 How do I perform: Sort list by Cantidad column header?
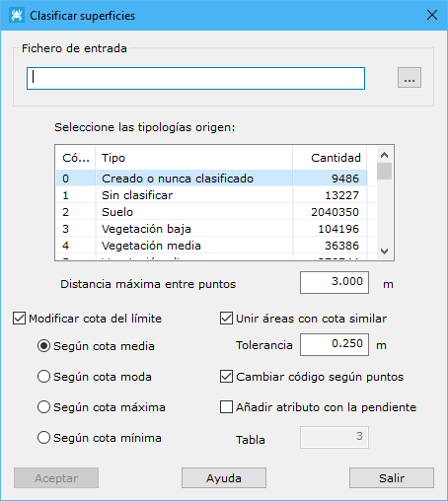330,158
